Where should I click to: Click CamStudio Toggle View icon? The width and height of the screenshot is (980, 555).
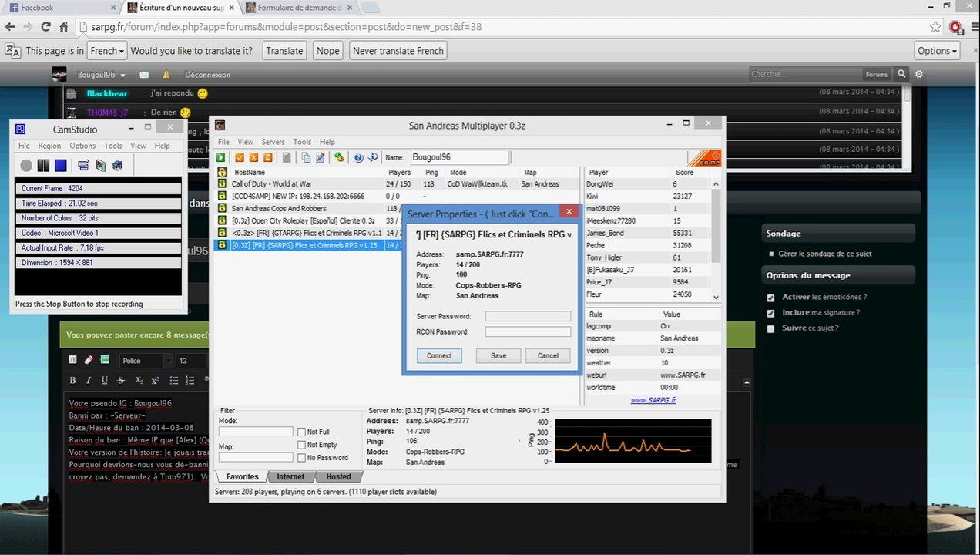(x=83, y=165)
